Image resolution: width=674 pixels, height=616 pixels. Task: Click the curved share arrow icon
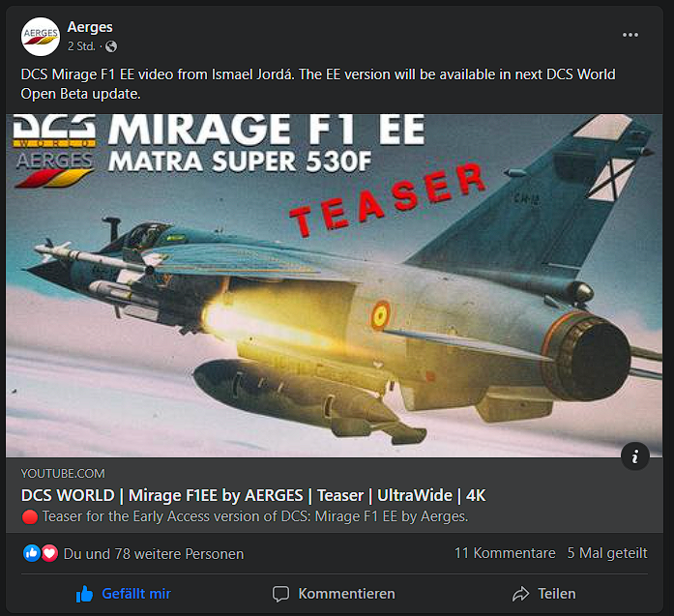[x=520, y=594]
